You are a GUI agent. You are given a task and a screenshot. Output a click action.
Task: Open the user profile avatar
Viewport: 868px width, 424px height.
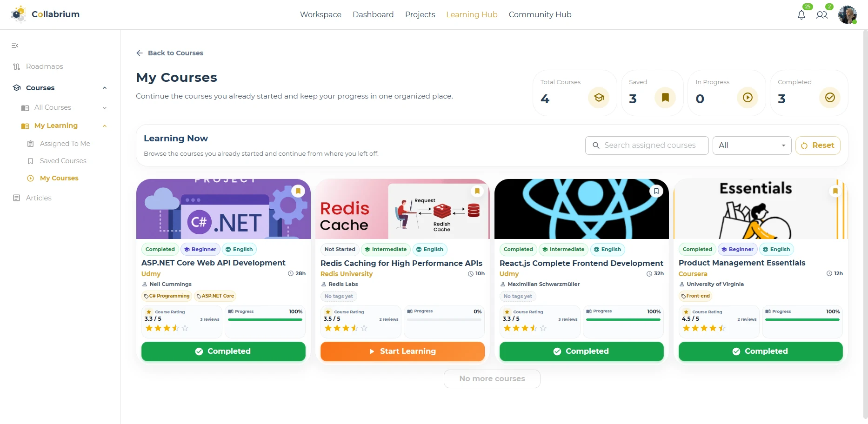coord(848,15)
